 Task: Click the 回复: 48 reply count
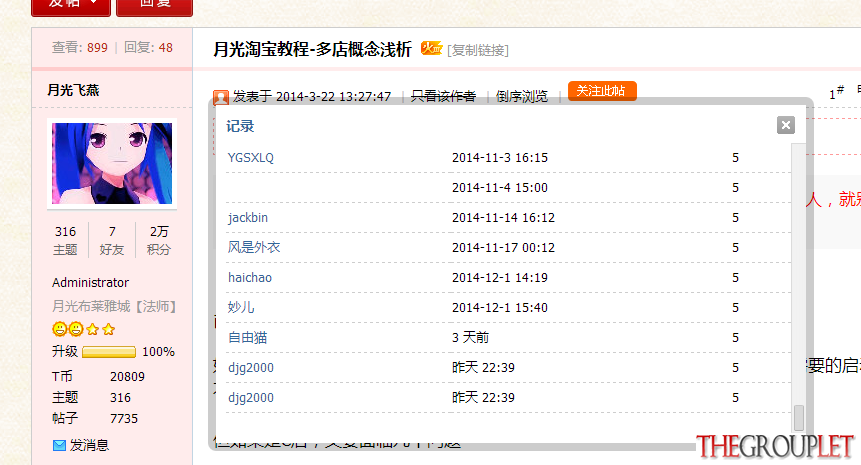(x=148, y=47)
